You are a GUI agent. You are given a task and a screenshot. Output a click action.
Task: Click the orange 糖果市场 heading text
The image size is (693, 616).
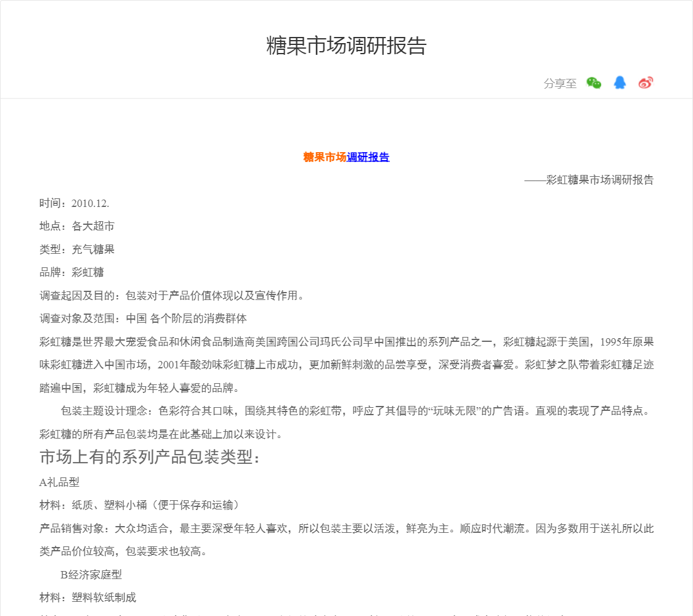(x=325, y=157)
